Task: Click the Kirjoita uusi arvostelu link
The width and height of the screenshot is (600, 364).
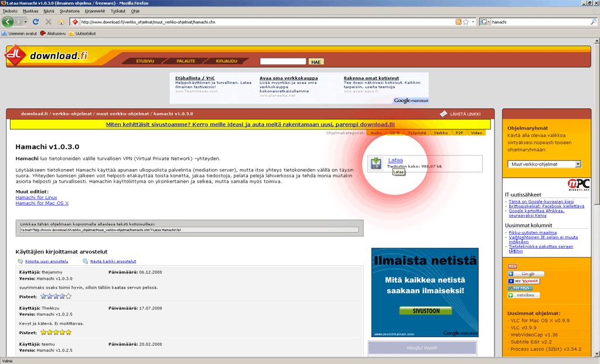Action: coord(47,261)
